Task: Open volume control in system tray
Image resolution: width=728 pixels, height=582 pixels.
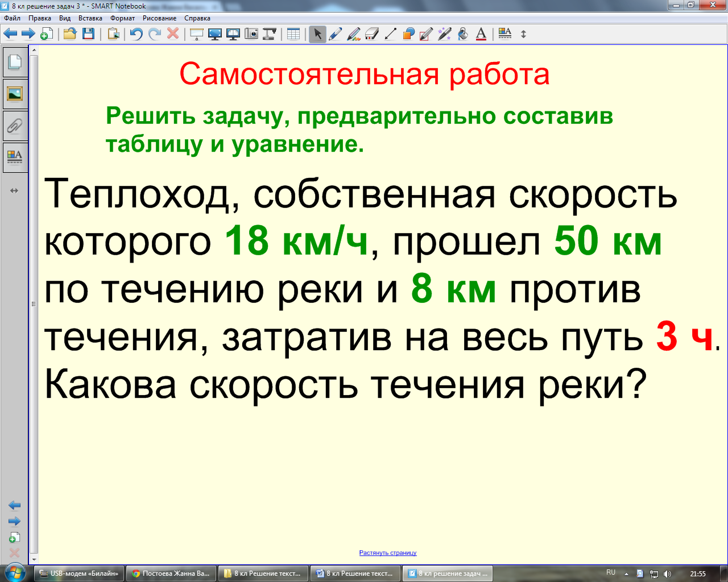Action: coord(668,573)
